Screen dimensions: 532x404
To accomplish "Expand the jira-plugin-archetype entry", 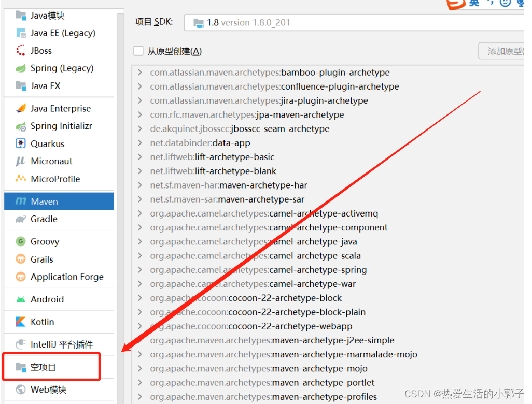I will pos(140,100).
